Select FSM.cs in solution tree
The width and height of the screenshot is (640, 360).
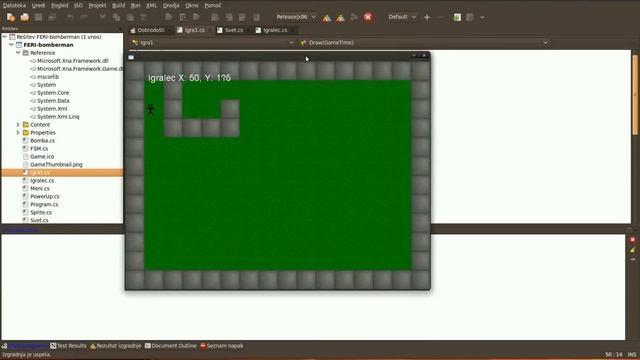coord(39,149)
